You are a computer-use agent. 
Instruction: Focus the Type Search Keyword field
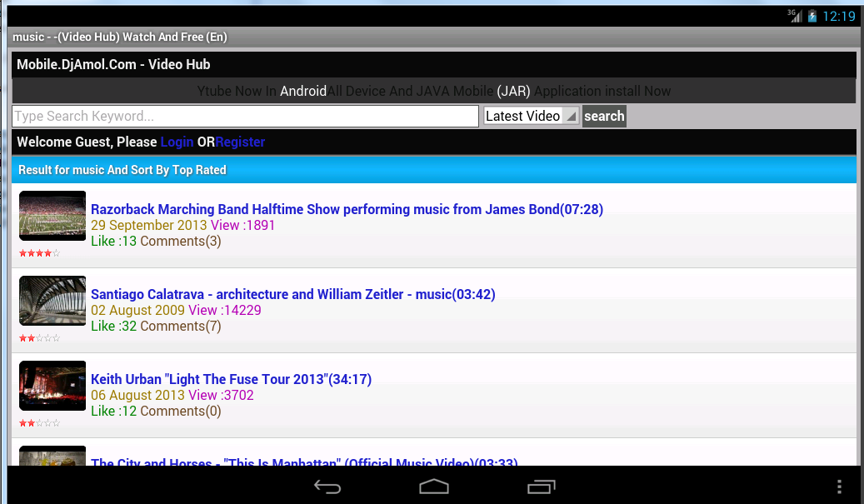(x=245, y=117)
